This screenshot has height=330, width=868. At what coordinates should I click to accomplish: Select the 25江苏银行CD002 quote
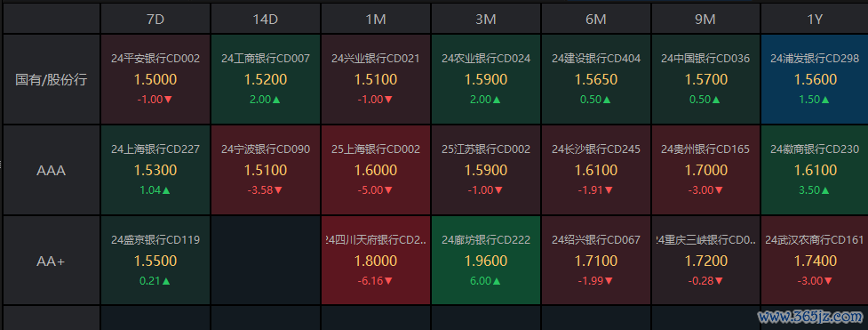[x=486, y=170]
